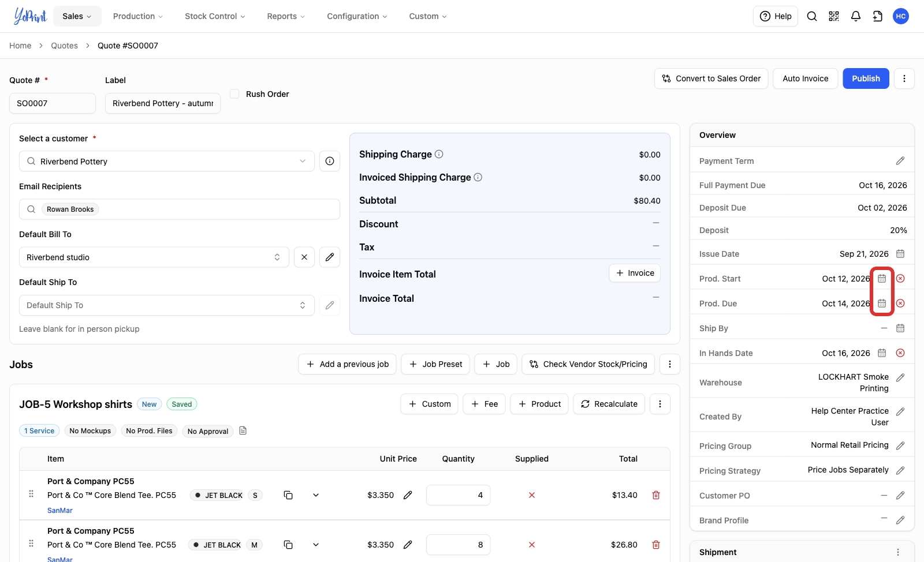924x562 pixels.
Task: Click Convert to Sales Order
Action: 711,78
